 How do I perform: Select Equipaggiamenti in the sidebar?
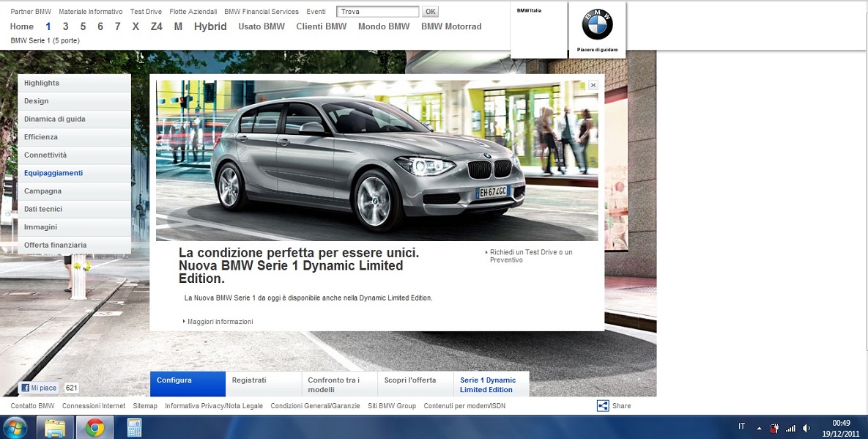[x=74, y=173]
